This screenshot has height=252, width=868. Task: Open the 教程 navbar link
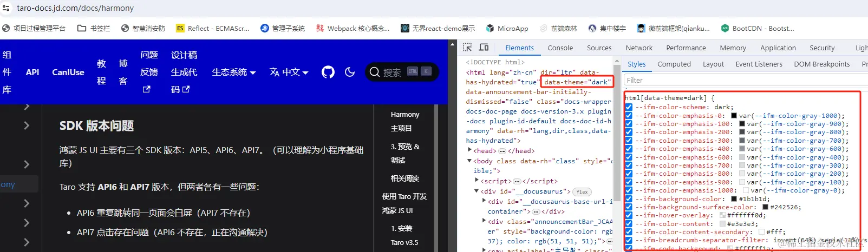(101, 72)
